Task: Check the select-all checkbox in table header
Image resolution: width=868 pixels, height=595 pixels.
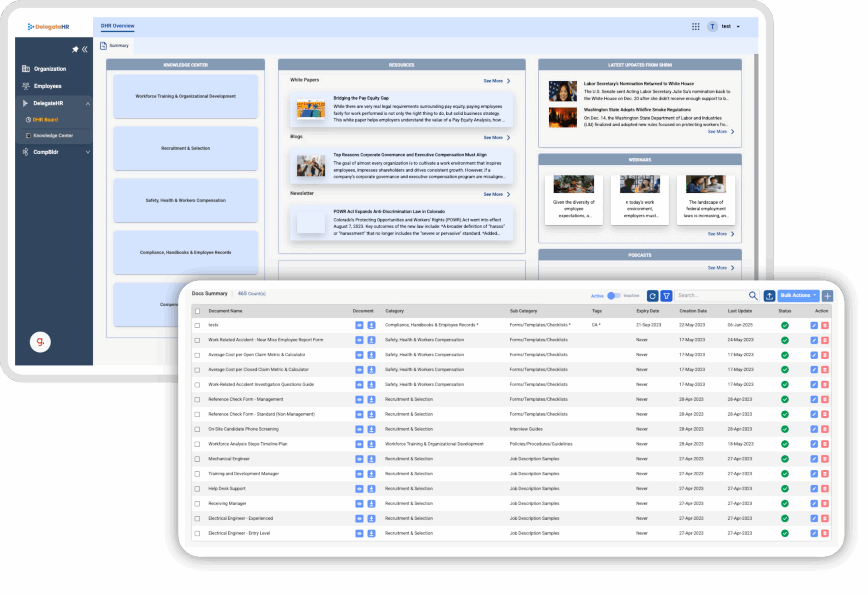Action: coord(198,311)
